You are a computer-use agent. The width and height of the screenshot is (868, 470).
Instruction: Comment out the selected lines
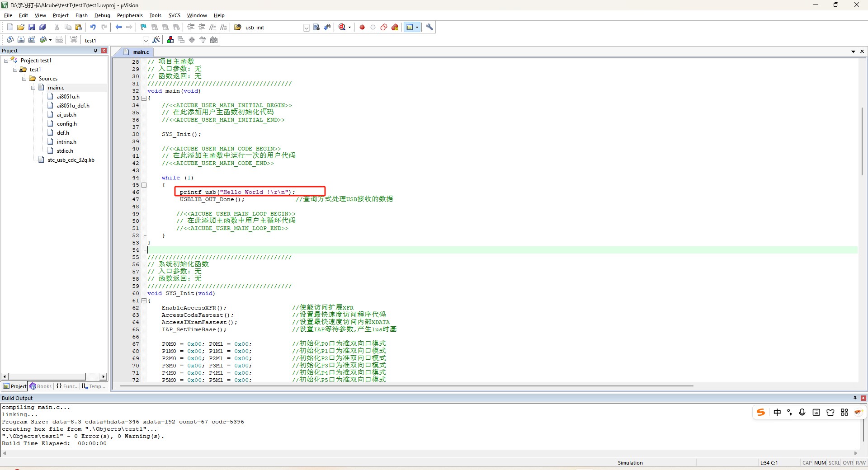[x=212, y=27]
